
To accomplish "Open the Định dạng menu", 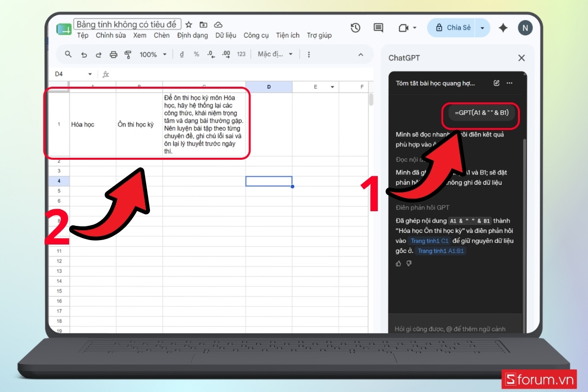I will (193, 35).
